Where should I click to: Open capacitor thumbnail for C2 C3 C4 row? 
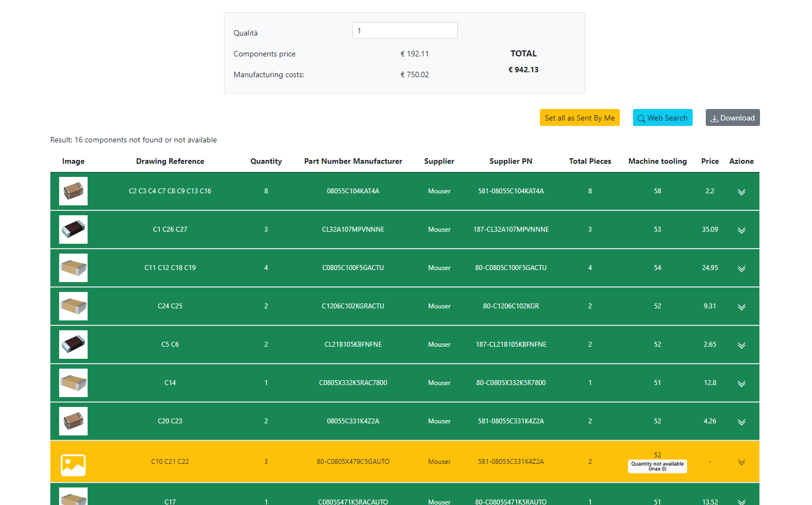[73, 191]
